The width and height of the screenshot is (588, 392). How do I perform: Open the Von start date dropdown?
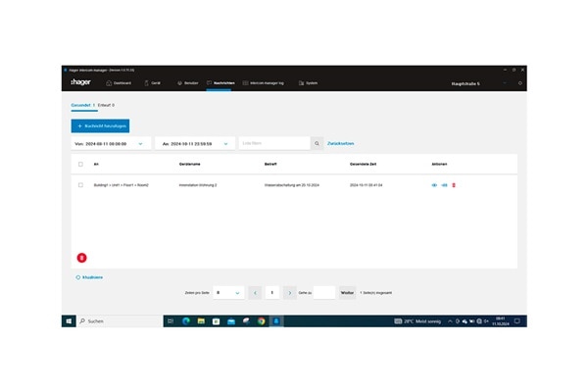(111, 143)
